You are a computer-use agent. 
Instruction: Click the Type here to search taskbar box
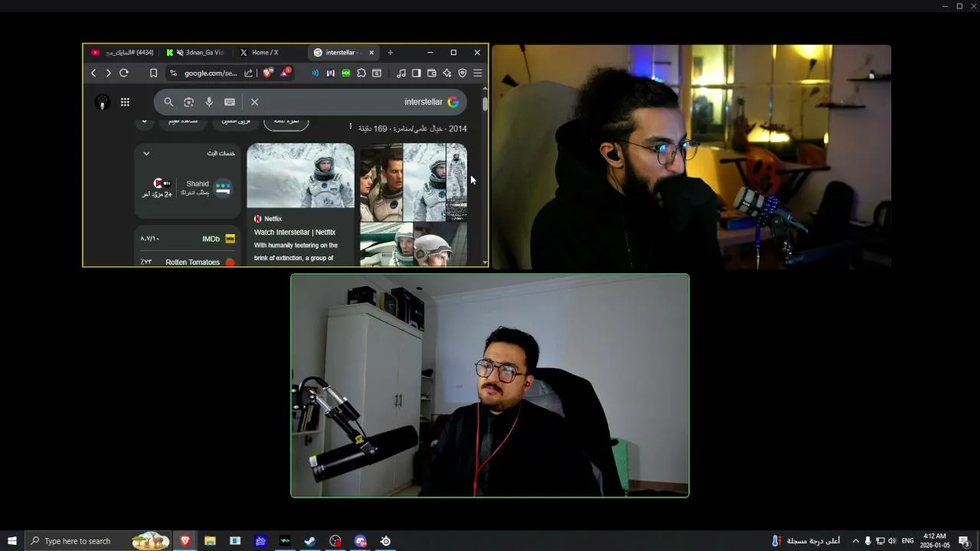(x=98, y=541)
